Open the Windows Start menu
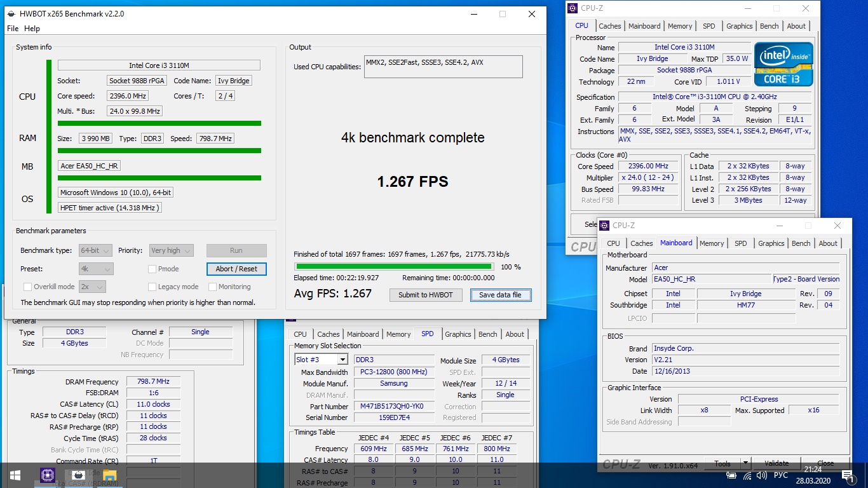Image resolution: width=868 pixels, height=488 pixels. [15, 475]
